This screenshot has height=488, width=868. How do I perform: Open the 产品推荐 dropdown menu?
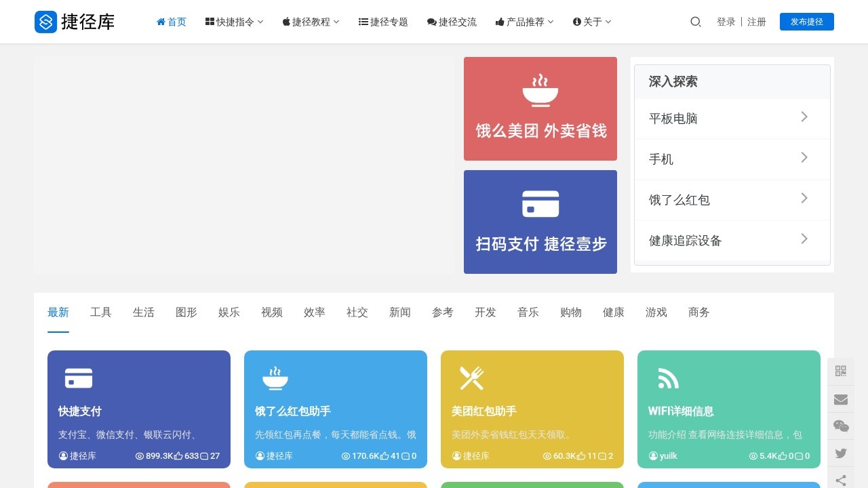point(524,22)
